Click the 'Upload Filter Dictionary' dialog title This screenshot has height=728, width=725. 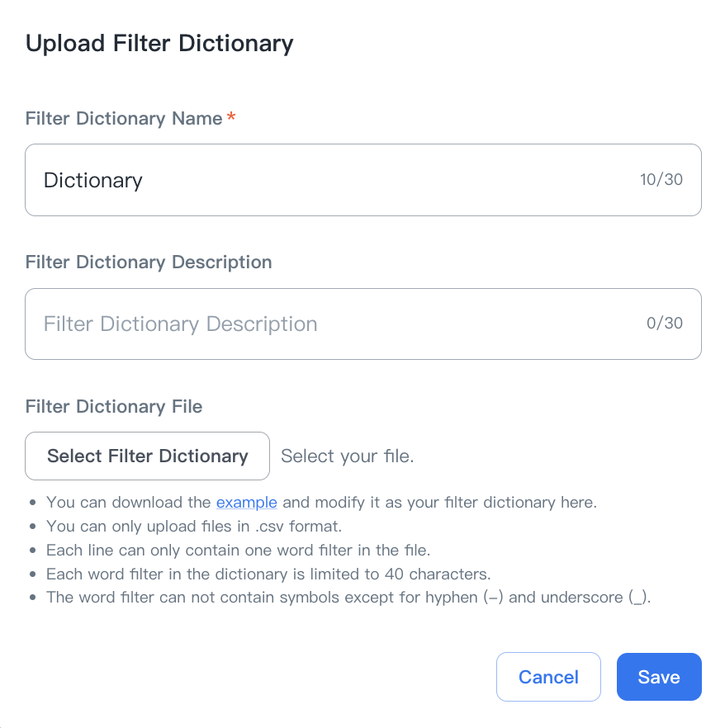pos(159,43)
